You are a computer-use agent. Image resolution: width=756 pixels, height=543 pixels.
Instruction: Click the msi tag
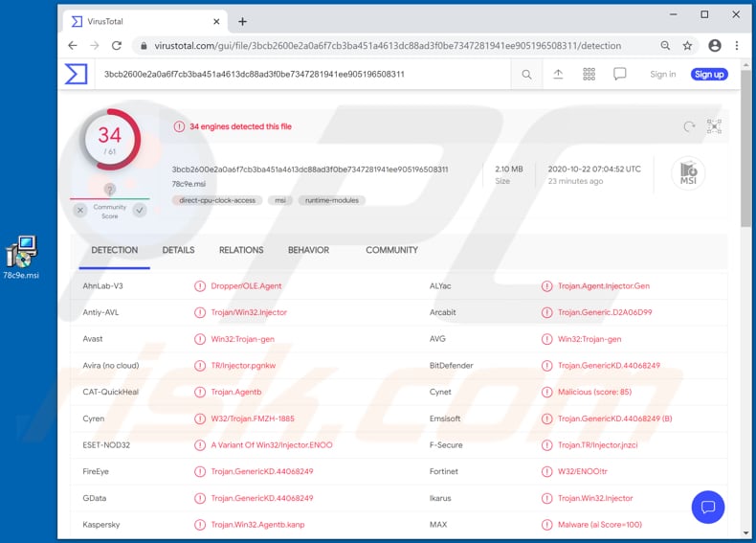tap(280, 200)
